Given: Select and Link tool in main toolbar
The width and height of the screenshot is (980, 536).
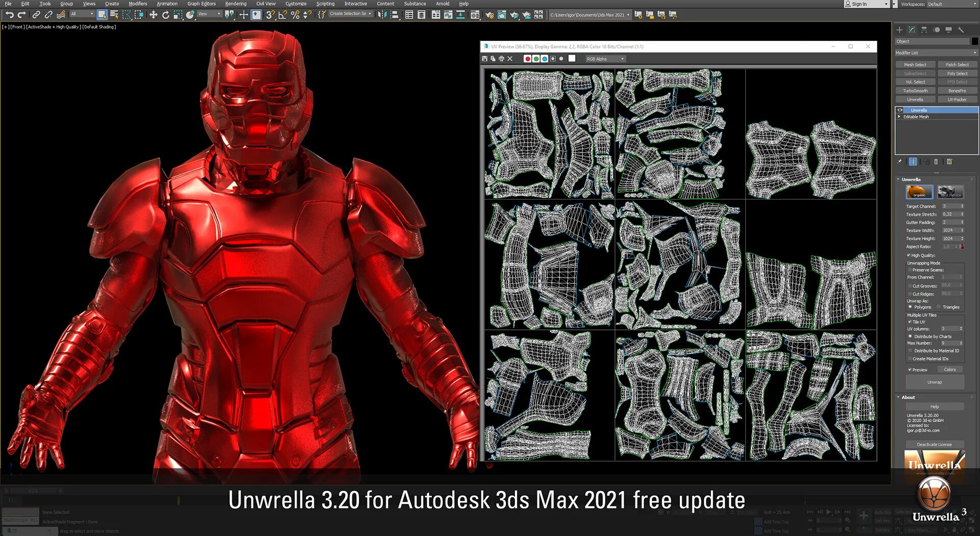Looking at the screenshot, I should pos(36,15).
